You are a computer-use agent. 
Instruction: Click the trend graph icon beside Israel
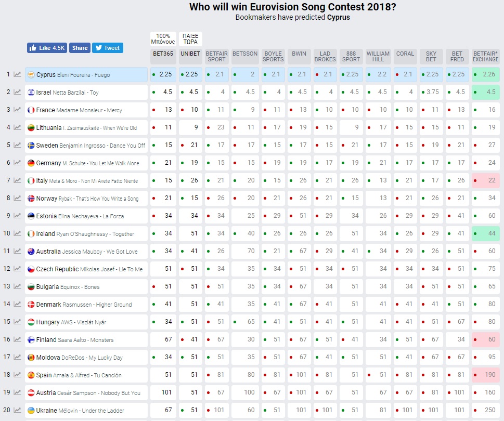click(17, 93)
